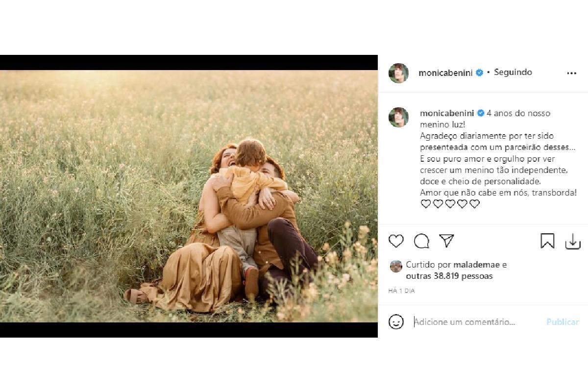Open monicabenini profile from header username
Screen dimensions: 588x392
(445, 73)
